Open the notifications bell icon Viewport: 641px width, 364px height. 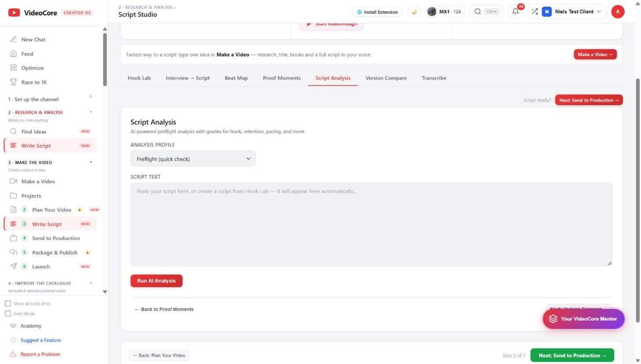(x=515, y=12)
